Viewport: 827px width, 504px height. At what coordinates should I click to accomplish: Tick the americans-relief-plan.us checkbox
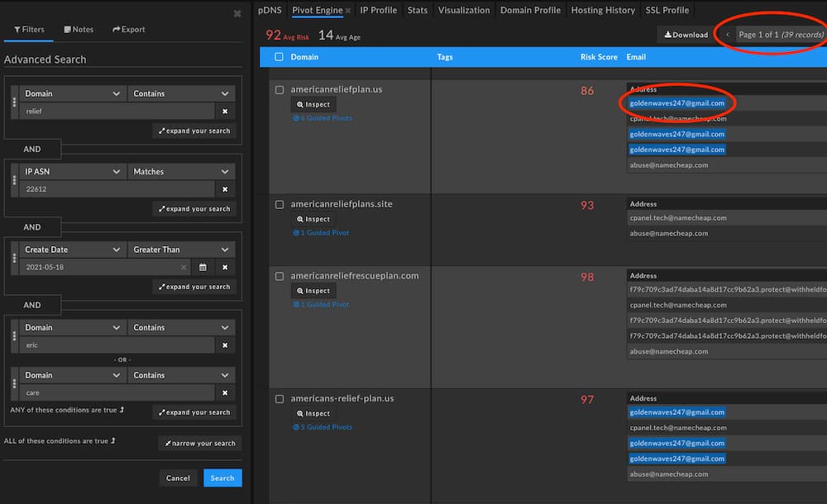[280, 399]
